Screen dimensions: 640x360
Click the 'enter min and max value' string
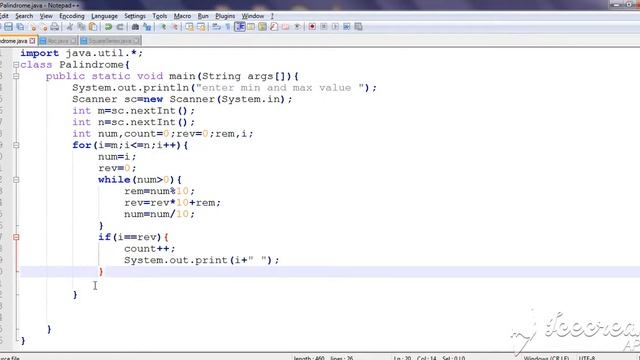tap(280, 88)
